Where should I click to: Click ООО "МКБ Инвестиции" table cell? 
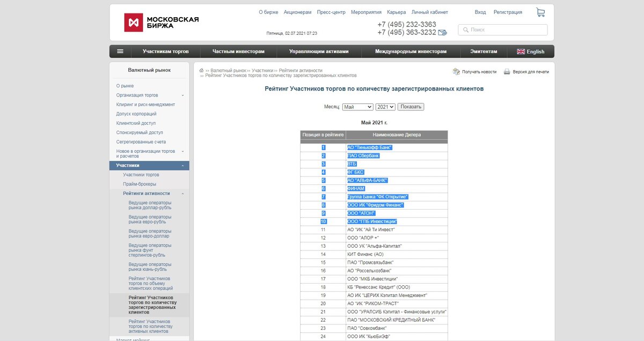[397, 279]
